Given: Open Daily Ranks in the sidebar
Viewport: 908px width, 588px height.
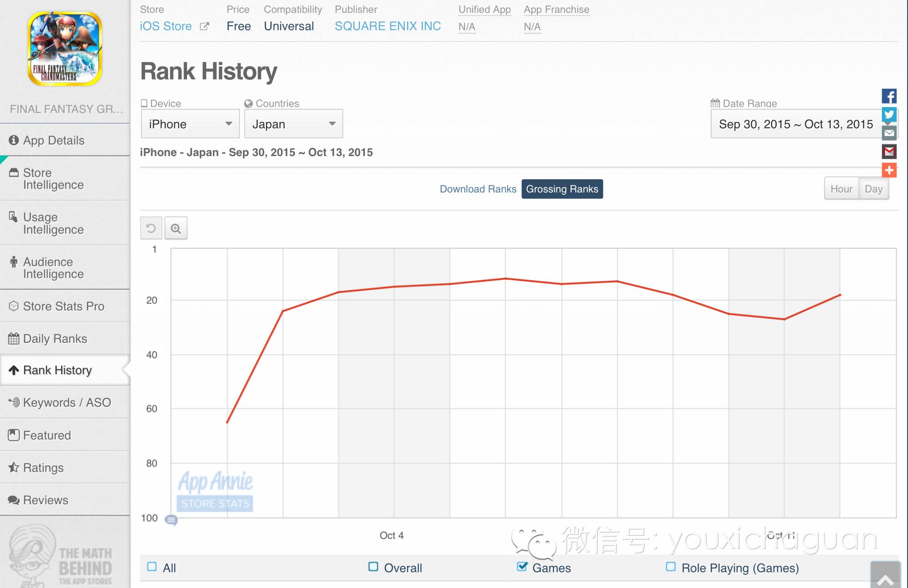Looking at the screenshot, I should [x=55, y=338].
